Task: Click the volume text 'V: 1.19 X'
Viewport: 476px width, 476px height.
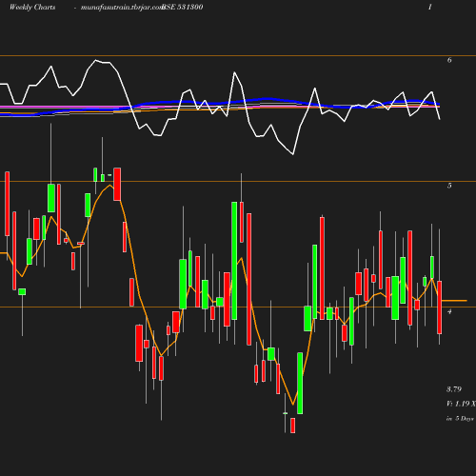Action: coord(461,404)
